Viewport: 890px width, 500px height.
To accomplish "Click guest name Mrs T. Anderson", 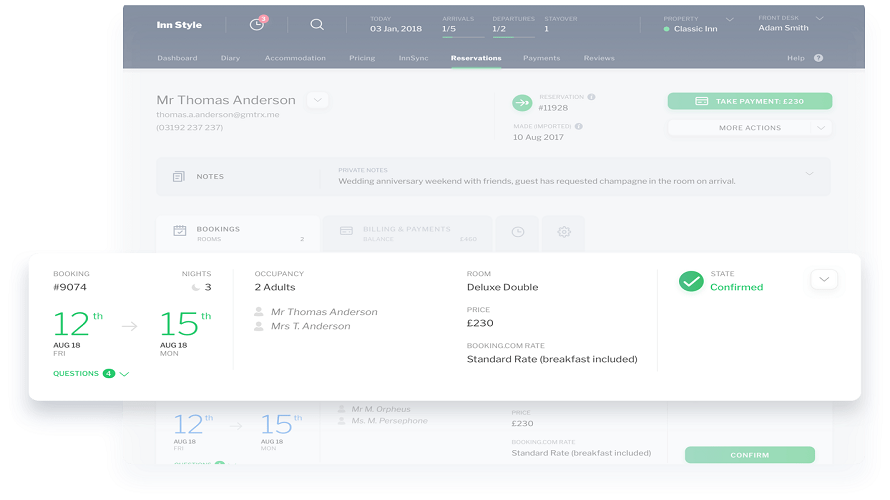I will pos(310,326).
